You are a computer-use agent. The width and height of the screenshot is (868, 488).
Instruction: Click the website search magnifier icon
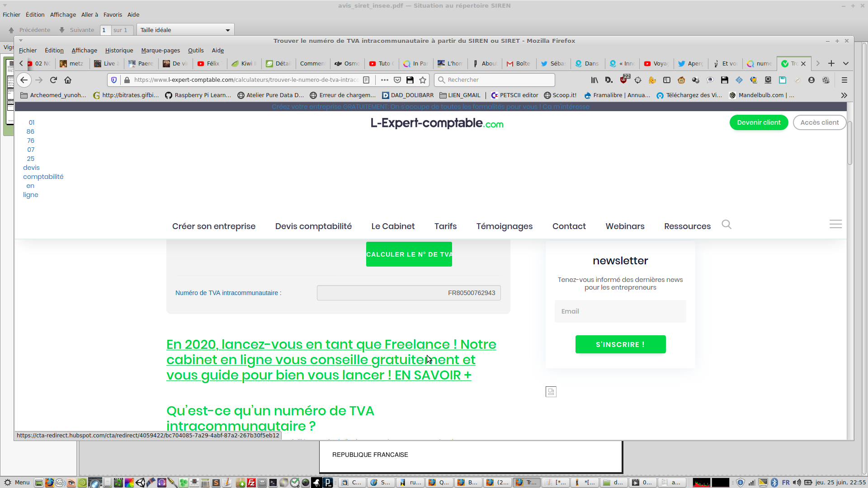[x=726, y=225]
